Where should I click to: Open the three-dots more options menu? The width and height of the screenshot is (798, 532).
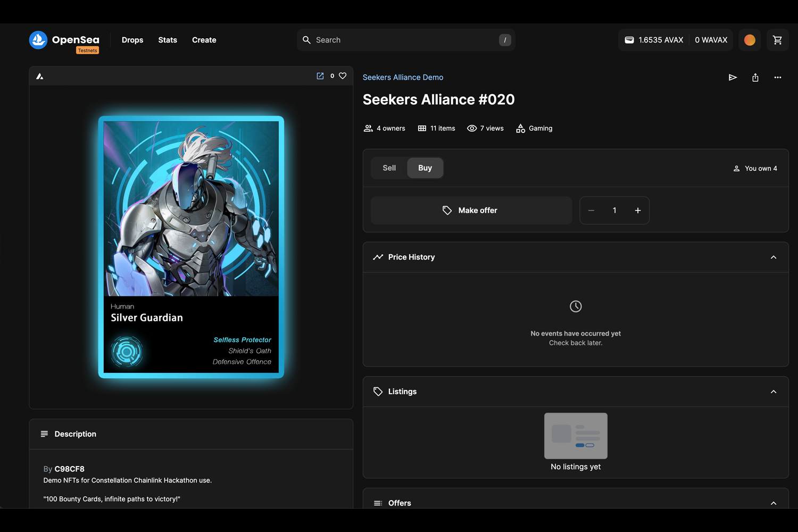(x=778, y=78)
